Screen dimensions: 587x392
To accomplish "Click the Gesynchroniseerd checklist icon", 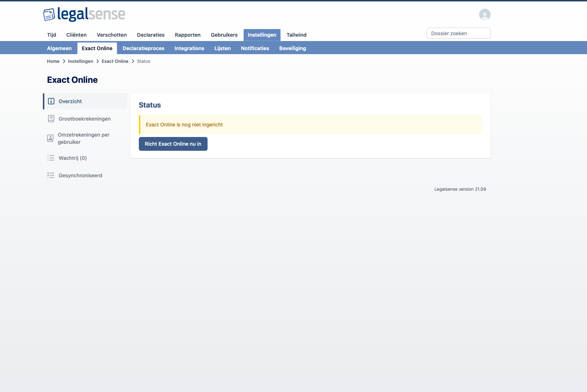I will 51,175.
